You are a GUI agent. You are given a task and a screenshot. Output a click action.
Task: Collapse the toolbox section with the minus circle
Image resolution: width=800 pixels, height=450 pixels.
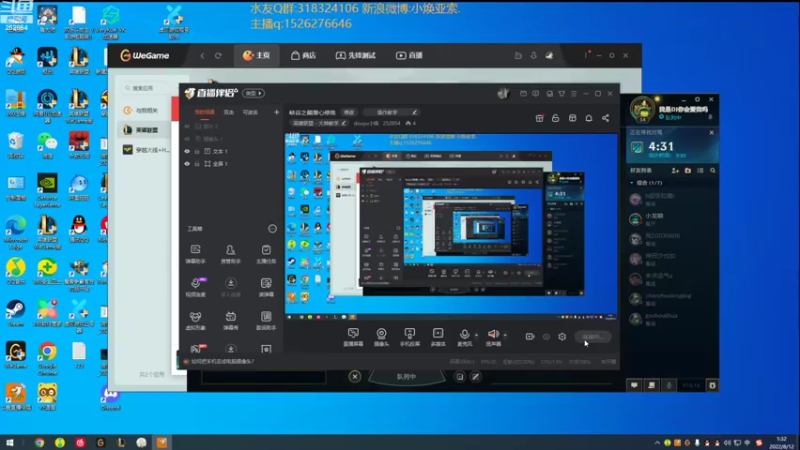coord(272,229)
